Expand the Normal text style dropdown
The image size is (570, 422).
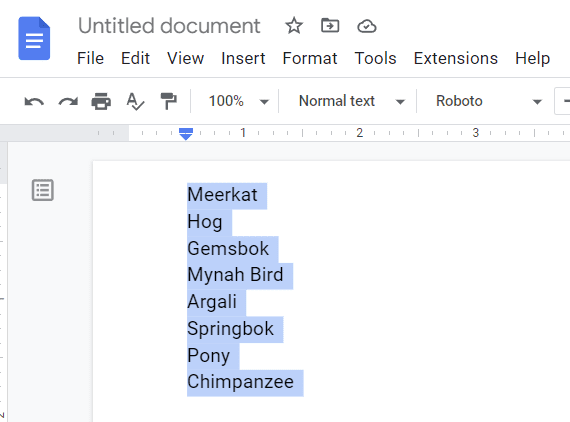352,101
